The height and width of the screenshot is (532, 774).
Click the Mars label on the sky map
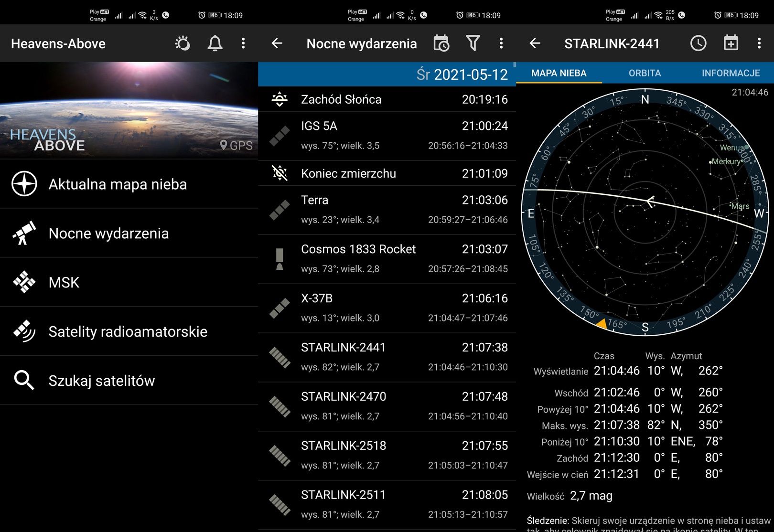[x=740, y=206]
